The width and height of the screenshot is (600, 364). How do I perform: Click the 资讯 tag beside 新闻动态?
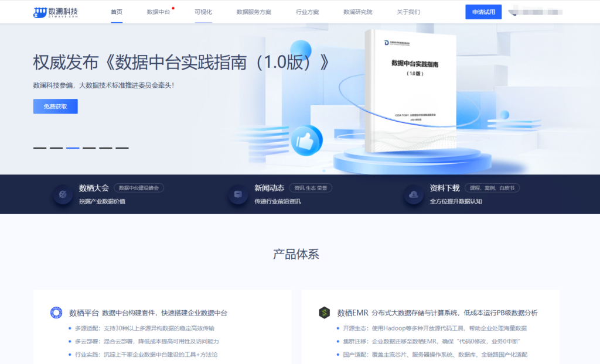[301, 188]
